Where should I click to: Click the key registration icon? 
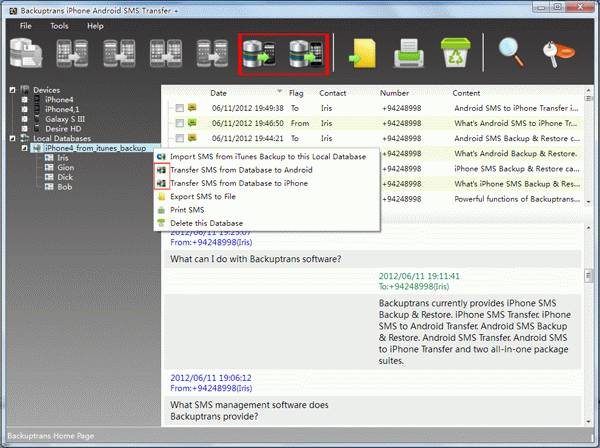pos(558,54)
